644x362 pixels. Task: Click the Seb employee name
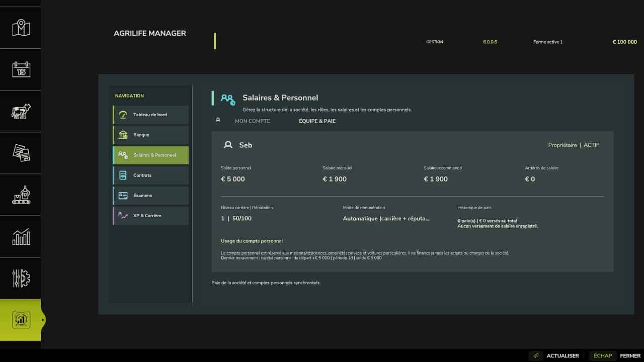[x=246, y=145]
